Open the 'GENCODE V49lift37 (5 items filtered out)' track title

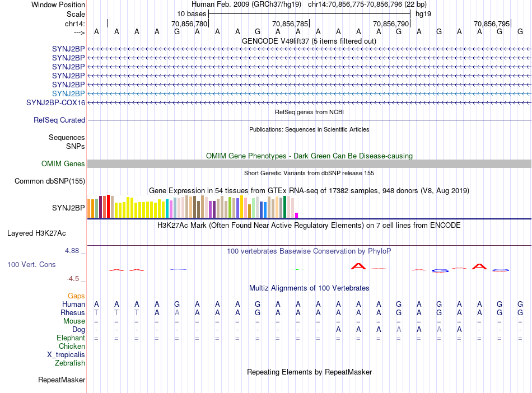(309, 41)
